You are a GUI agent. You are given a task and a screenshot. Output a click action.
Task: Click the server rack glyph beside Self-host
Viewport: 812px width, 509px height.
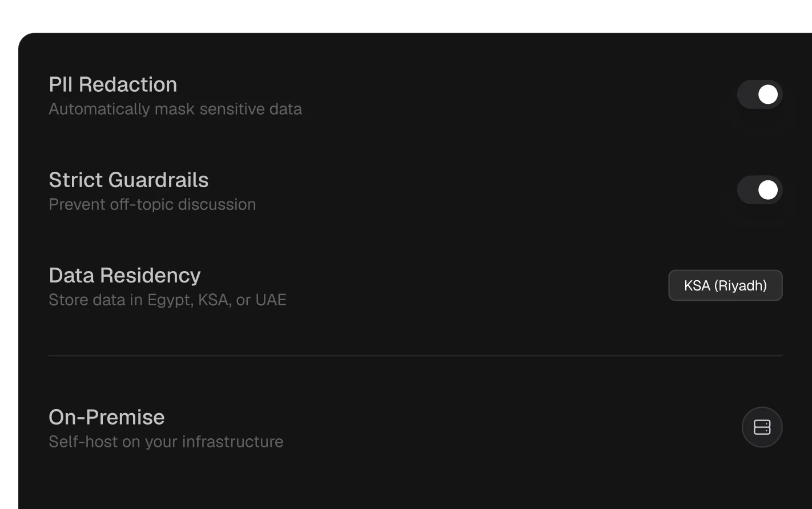[x=762, y=427]
